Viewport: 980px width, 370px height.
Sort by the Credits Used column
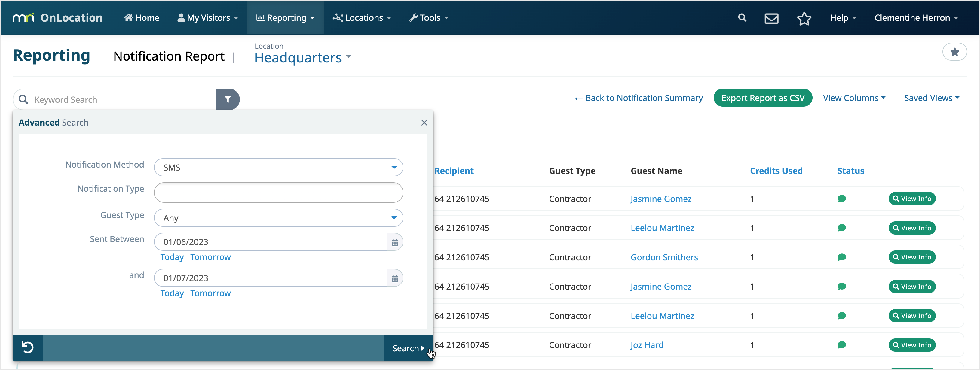(x=776, y=171)
